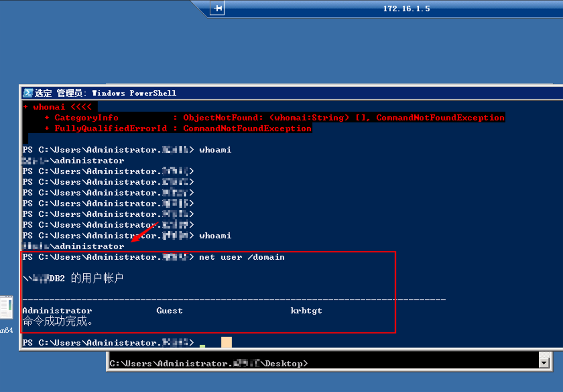Click the FullyQualifiedErrorId error label
Image resolution: width=563 pixels, height=392 pixels.
tap(110, 129)
